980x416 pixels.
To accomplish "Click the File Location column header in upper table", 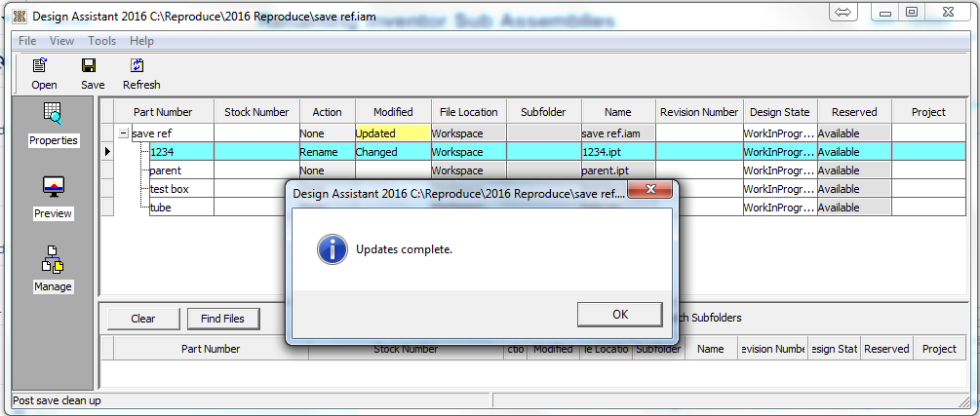I will coord(469,112).
